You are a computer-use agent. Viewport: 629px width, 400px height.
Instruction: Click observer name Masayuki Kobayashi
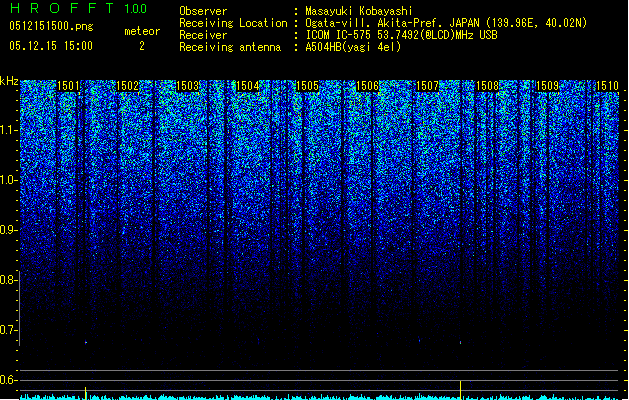point(359,11)
